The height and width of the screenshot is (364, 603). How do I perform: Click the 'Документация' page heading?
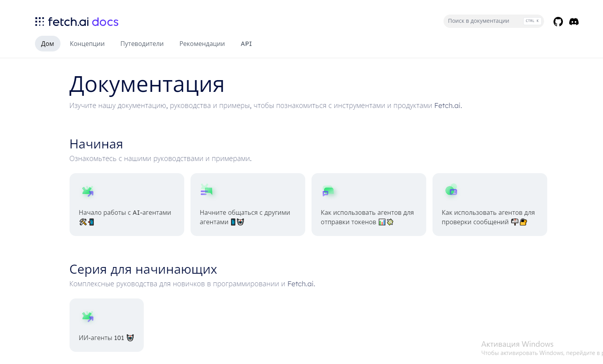click(147, 84)
